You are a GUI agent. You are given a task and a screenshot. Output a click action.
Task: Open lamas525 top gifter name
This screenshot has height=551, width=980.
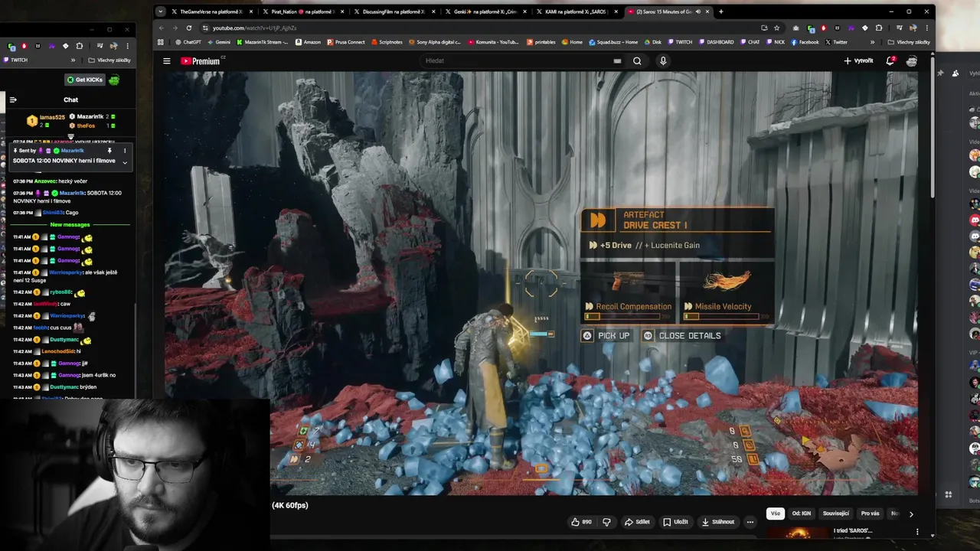click(x=52, y=117)
